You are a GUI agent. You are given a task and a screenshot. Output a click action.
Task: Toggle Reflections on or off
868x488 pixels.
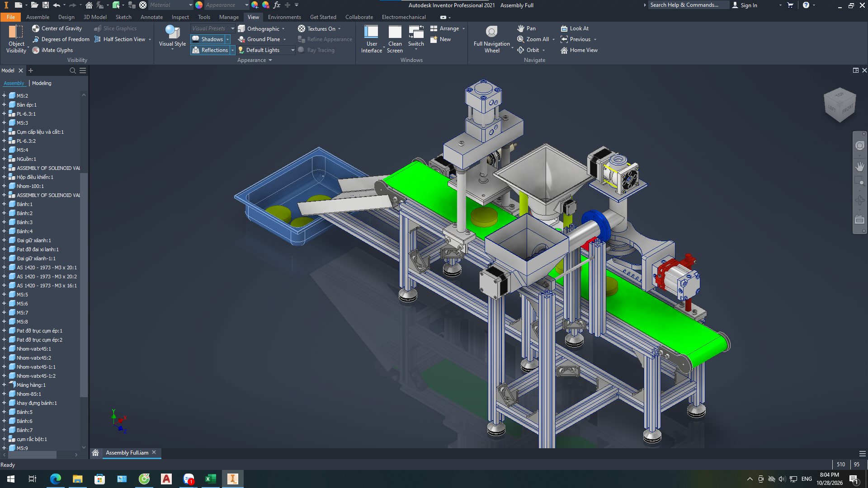point(210,50)
